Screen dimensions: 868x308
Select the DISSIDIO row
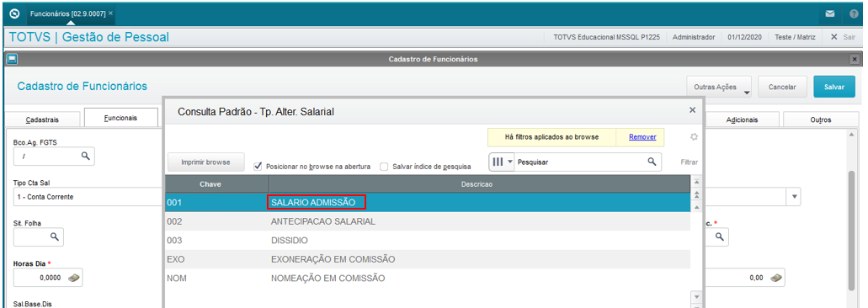[428, 241]
